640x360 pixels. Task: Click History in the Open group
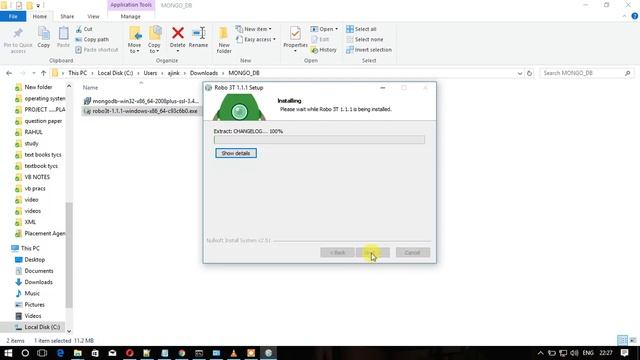point(323,50)
